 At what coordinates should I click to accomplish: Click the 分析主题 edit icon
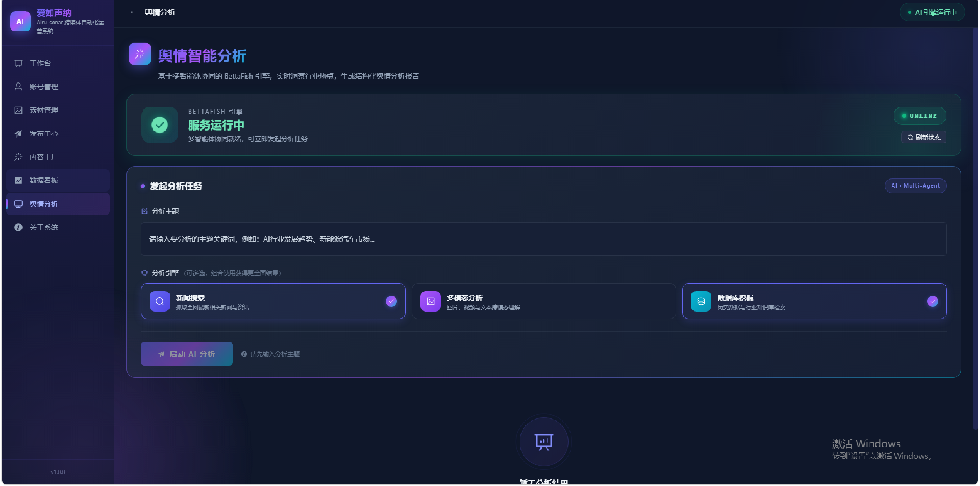(144, 211)
